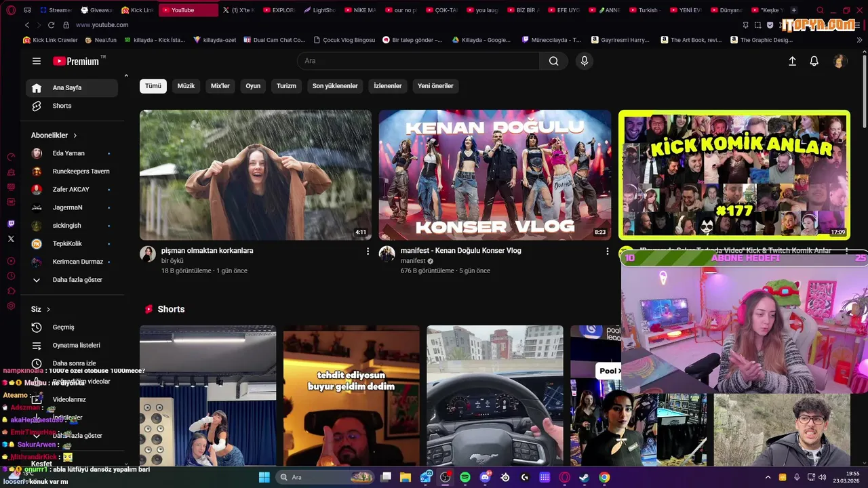Focus the YouTube Ara search field
This screenshot has height=488, width=868.
point(418,61)
